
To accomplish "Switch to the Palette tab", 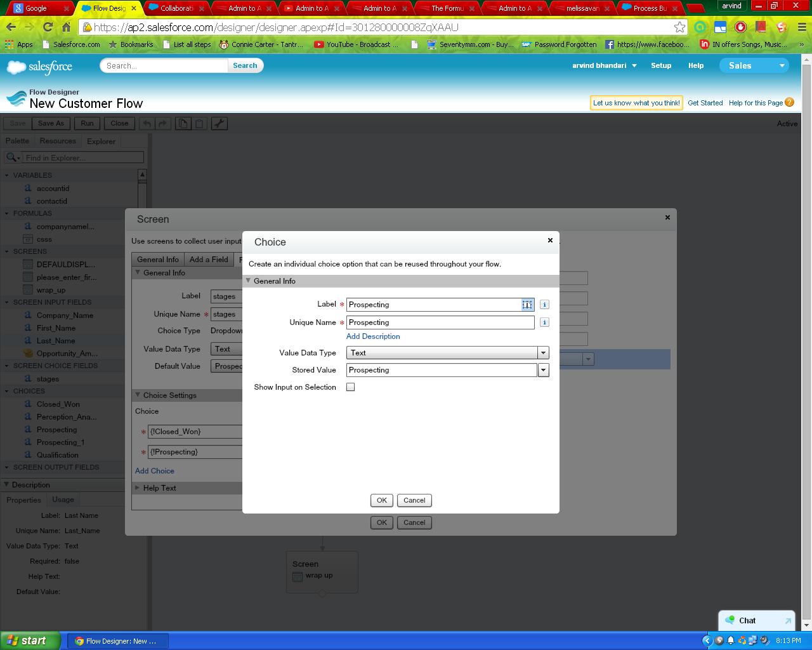I will pyautogui.click(x=17, y=141).
